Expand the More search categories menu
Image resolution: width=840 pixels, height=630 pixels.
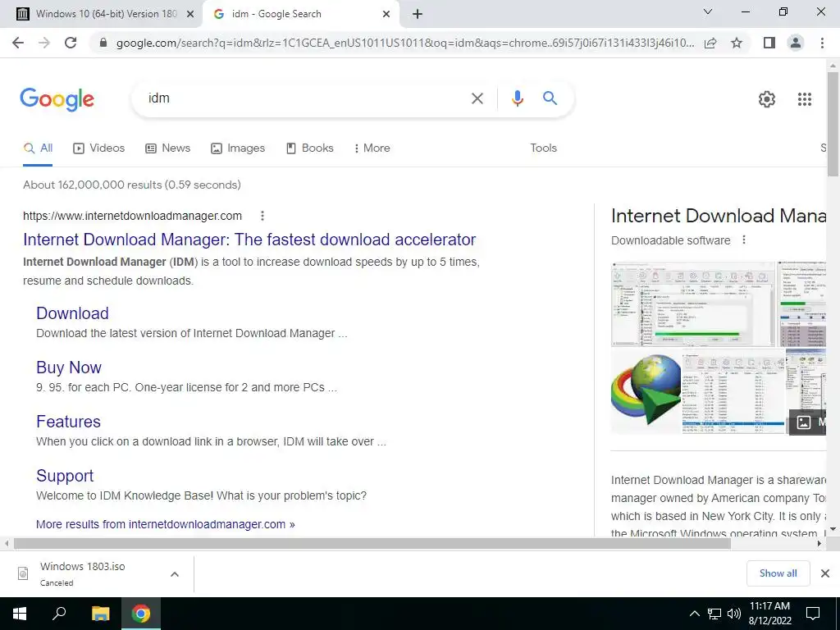[372, 148]
